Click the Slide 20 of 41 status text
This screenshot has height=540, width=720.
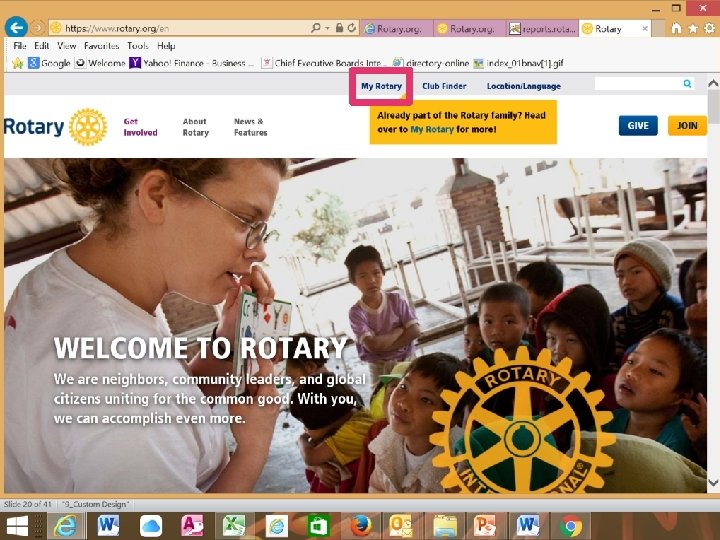(x=28, y=504)
